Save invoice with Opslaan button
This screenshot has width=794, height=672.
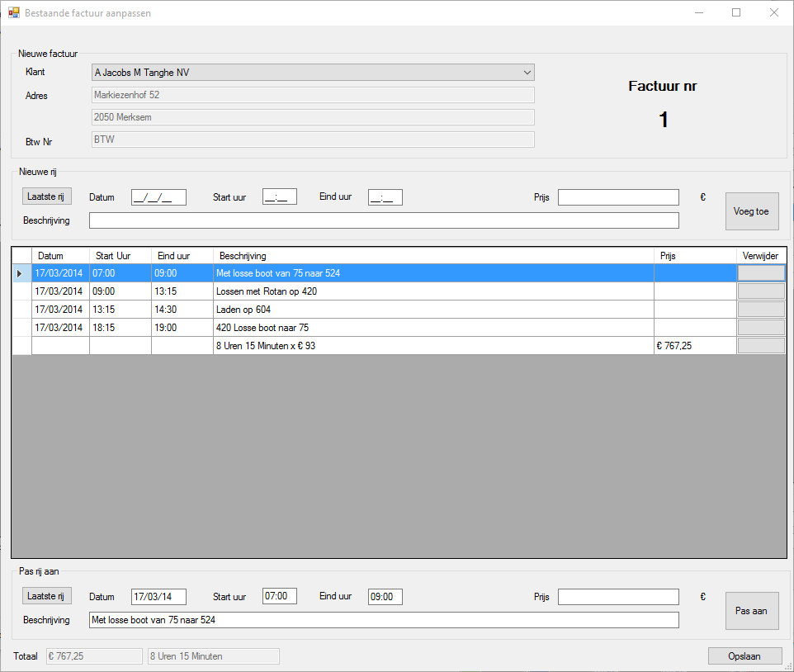click(x=744, y=655)
